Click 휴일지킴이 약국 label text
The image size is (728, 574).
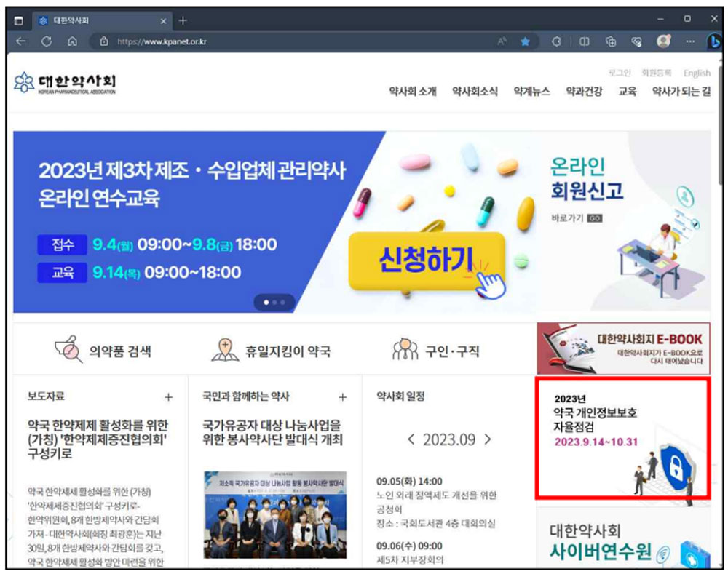pos(288,351)
